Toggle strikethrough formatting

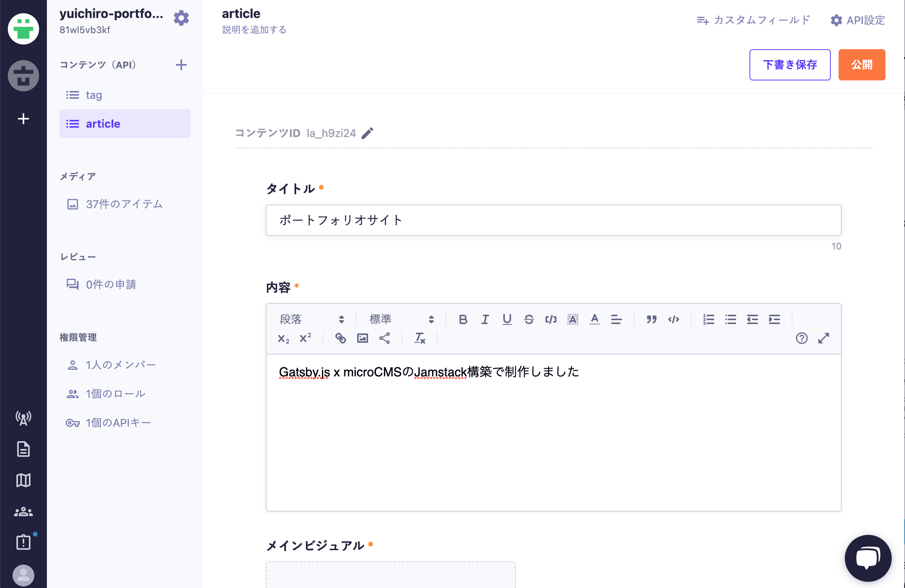click(529, 319)
